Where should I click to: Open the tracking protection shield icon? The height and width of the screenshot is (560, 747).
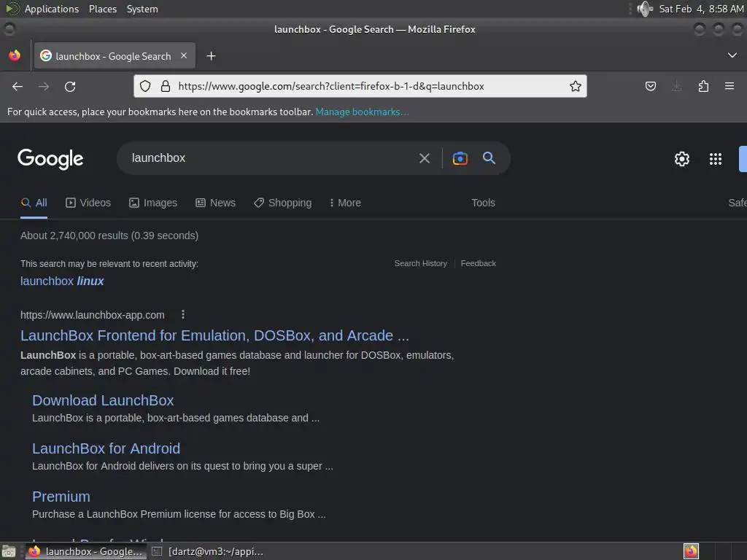coord(145,86)
